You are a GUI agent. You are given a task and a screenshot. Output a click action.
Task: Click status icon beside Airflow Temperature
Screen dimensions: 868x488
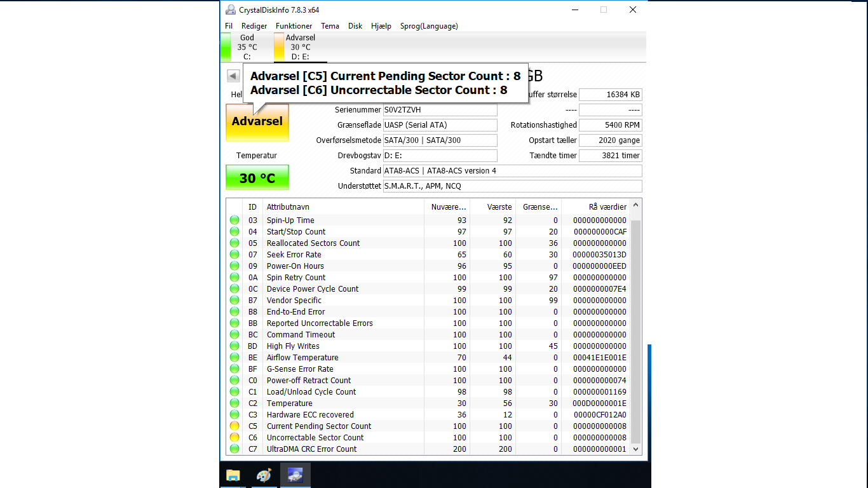pos(234,358)
